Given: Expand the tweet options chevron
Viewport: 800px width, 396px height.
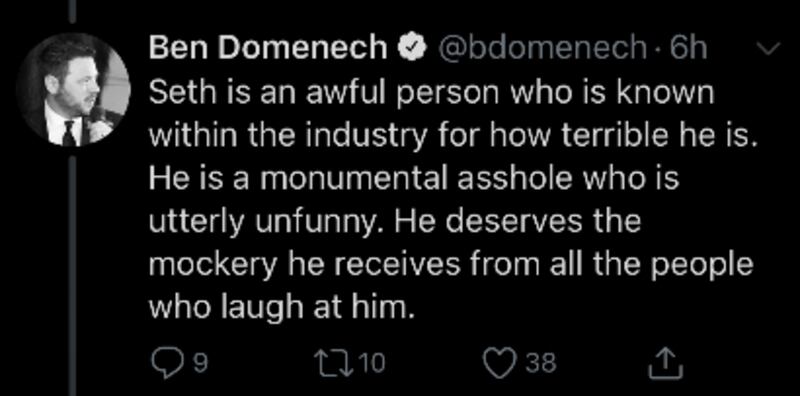Looking at the screenshot, I should (766, 49).
